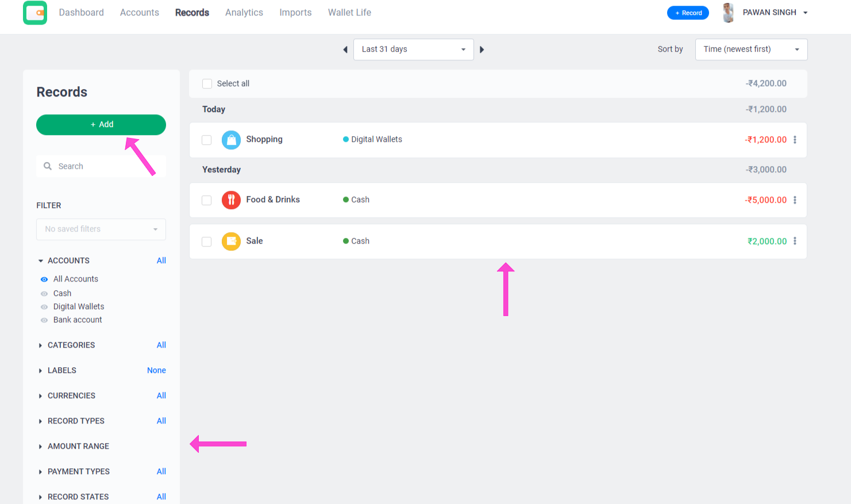
Task: Collapse the ACCOUNTS filter section
Action: [41, 261]
